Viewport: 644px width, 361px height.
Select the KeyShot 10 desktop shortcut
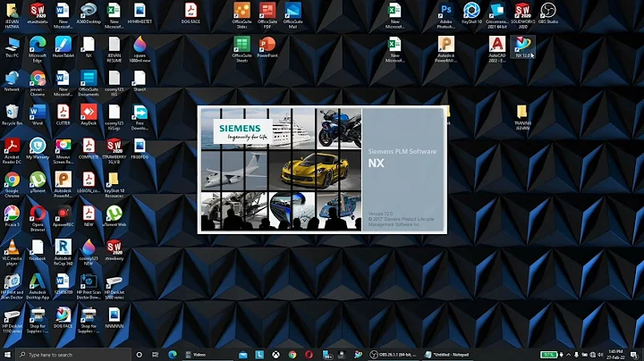pos(471,13)
